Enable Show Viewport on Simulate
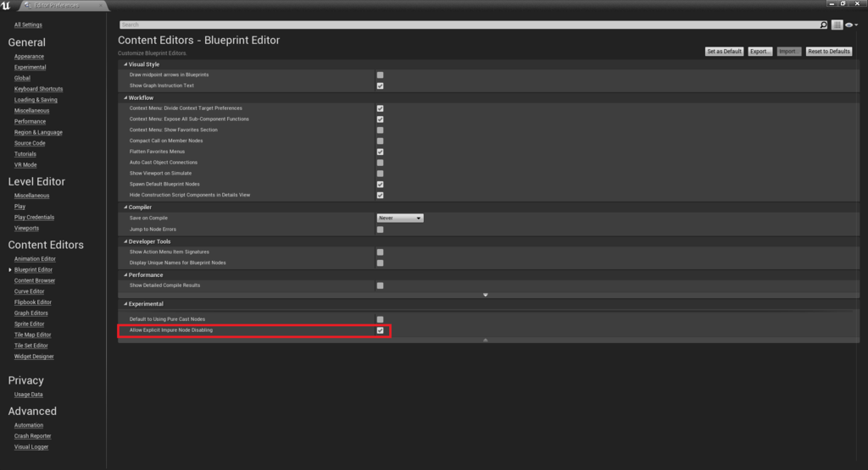Viewport: 868px width, 470px height. 381,173
